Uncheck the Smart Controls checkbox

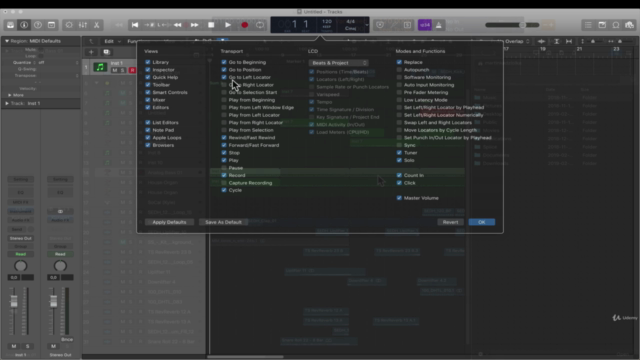coord(148,92)
